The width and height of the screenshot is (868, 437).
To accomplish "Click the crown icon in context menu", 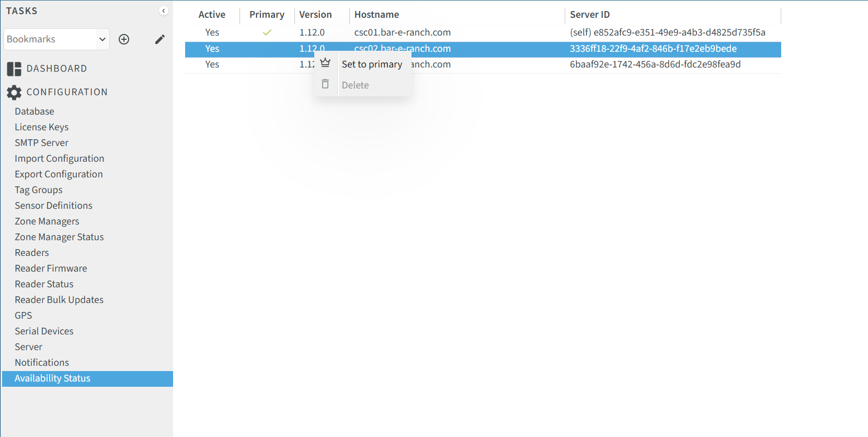I will pyautogui.click(x=325, y=63).
